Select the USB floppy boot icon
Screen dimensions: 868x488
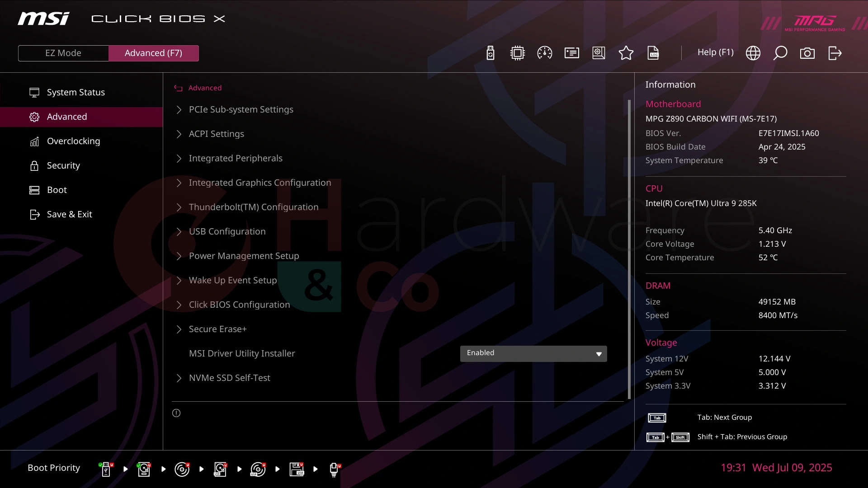click(x=297, y=469)
